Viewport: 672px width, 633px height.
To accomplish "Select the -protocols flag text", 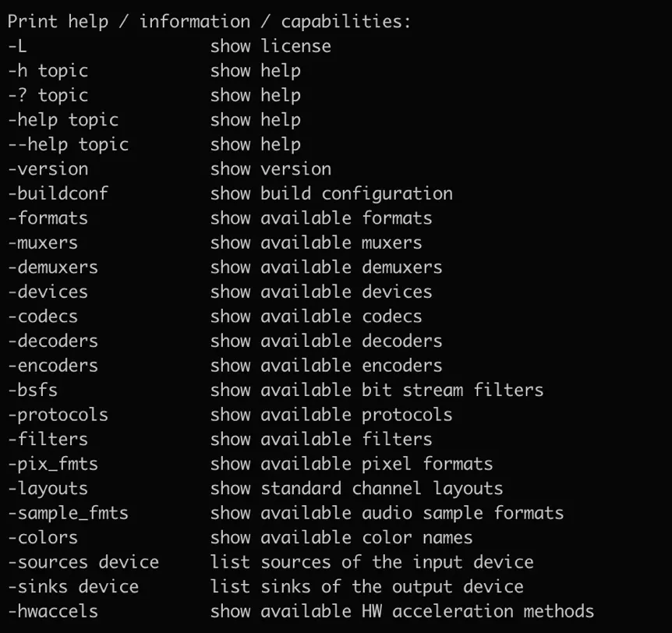I will 58,415.
